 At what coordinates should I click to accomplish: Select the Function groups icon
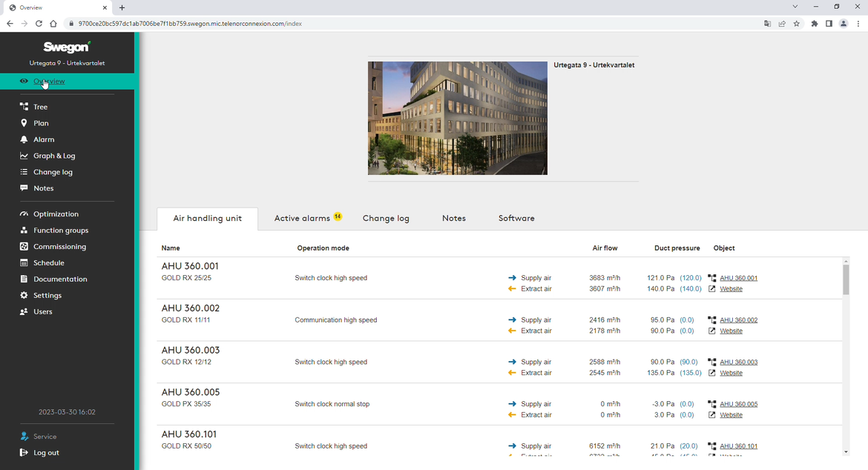24,230
